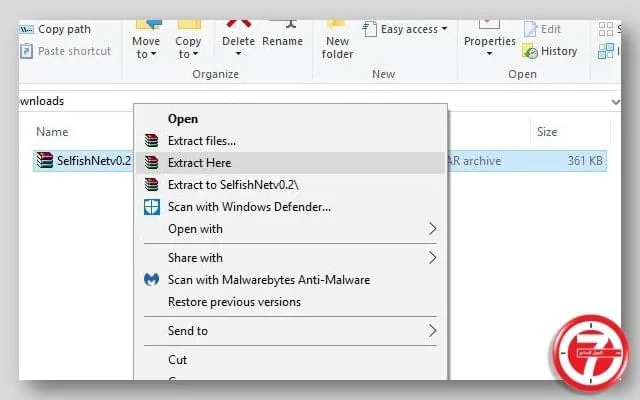
Task: Click the Paste shortcut ribbon icon
Action: click(x=27, y=51)
